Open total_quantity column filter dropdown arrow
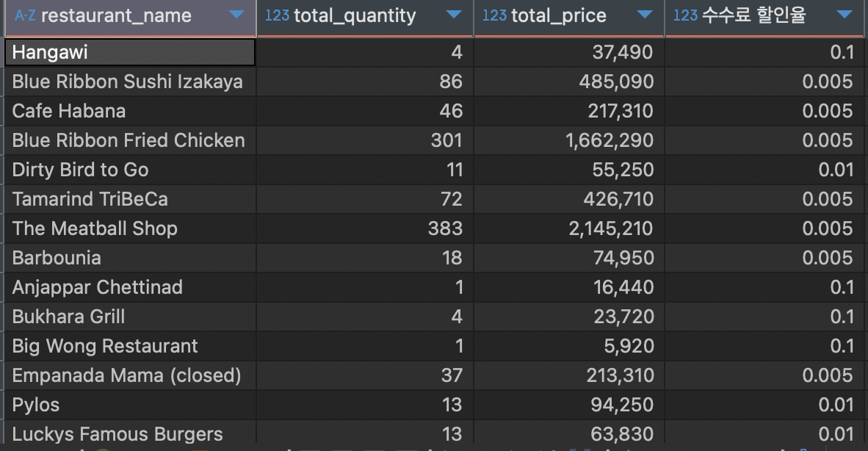The image size is (868, 451). click(x=454, y=15)
